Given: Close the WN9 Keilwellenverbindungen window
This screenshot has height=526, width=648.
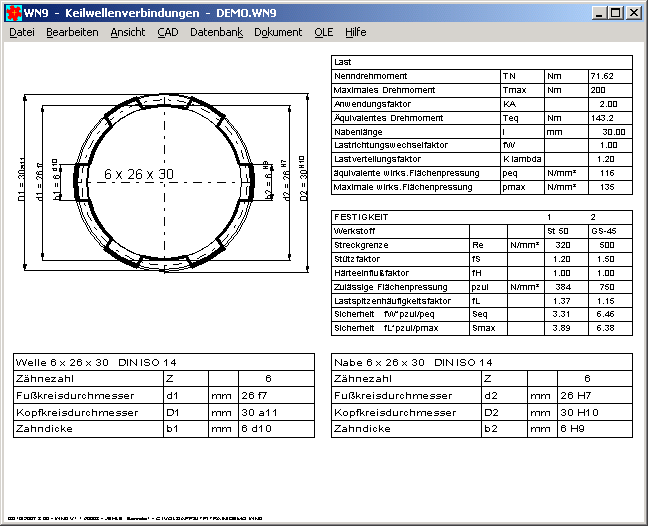Looking at the screenshot, I should click(634, 12).
